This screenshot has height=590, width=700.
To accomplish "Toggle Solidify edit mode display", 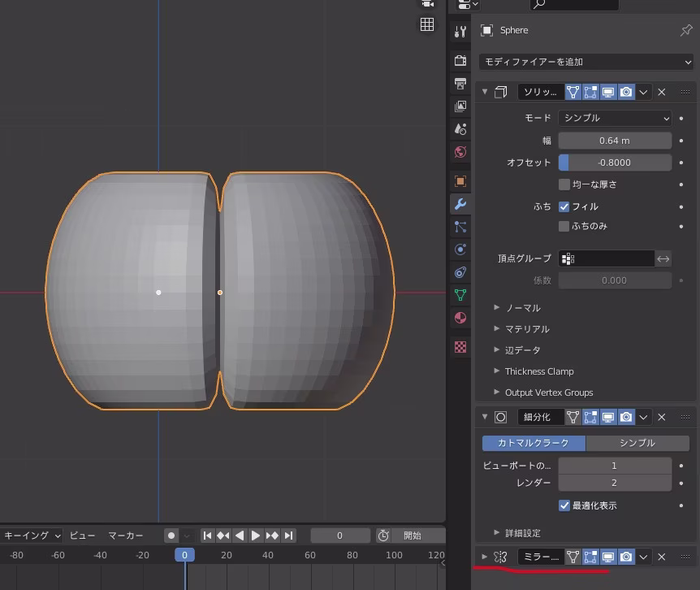I will coord(590,92).
